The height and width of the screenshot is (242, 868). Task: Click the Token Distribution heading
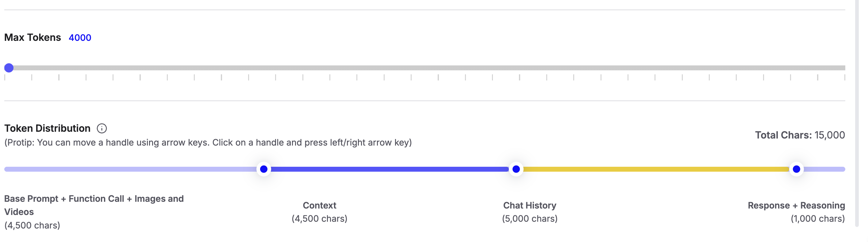click(47, 128)
